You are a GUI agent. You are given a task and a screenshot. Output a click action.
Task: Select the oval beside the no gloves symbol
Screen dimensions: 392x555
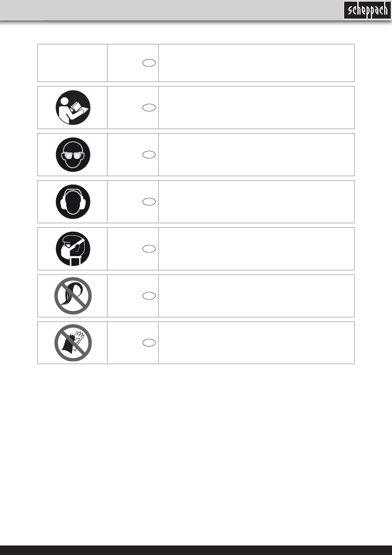click(149, 343)
